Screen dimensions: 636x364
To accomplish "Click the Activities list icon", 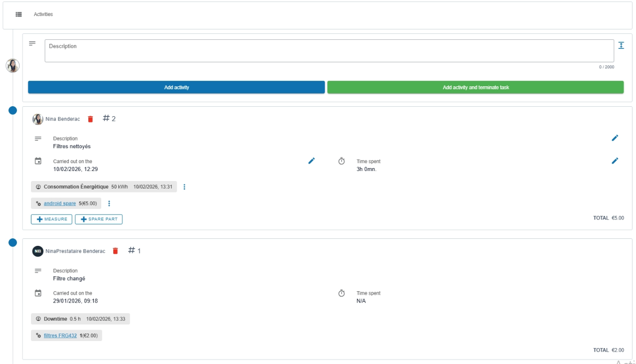I will (x=18, y=14).
